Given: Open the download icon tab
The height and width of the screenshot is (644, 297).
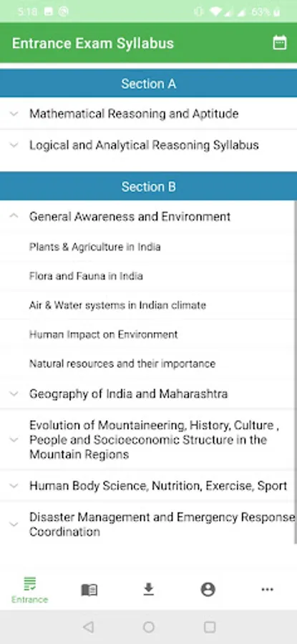Looking at the screenshot, I should (x=148, y=590).
